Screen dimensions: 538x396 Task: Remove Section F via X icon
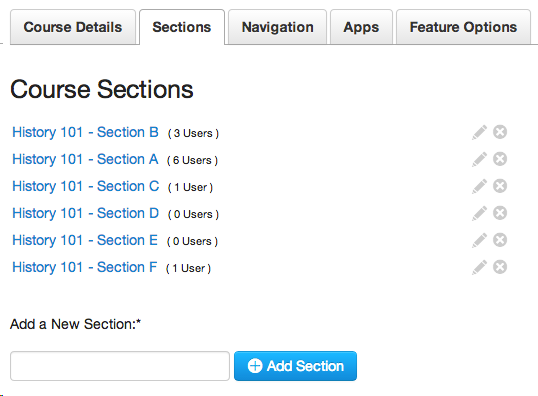pos(500,267)
